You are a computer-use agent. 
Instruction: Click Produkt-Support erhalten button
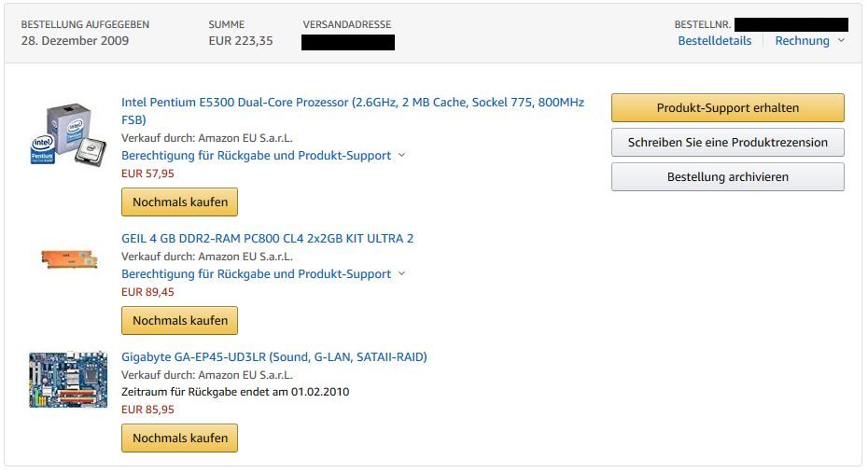coord(727,107)
